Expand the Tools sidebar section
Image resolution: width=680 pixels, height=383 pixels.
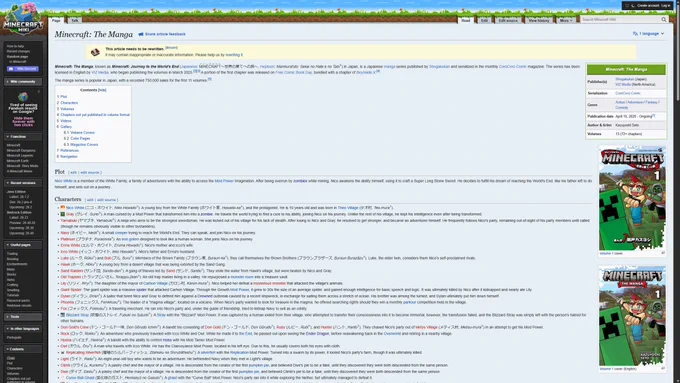click(x=23, y=317)
